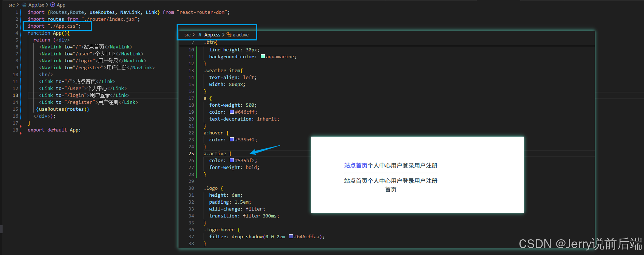
Task: Click the a.active breadcrumb item
Action: (241, 35)
